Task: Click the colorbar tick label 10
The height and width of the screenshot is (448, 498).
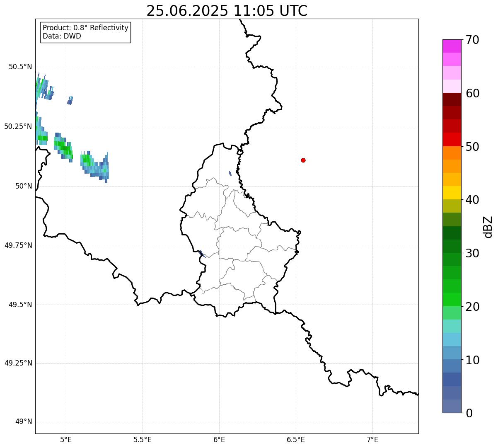Action: [472, 360]
